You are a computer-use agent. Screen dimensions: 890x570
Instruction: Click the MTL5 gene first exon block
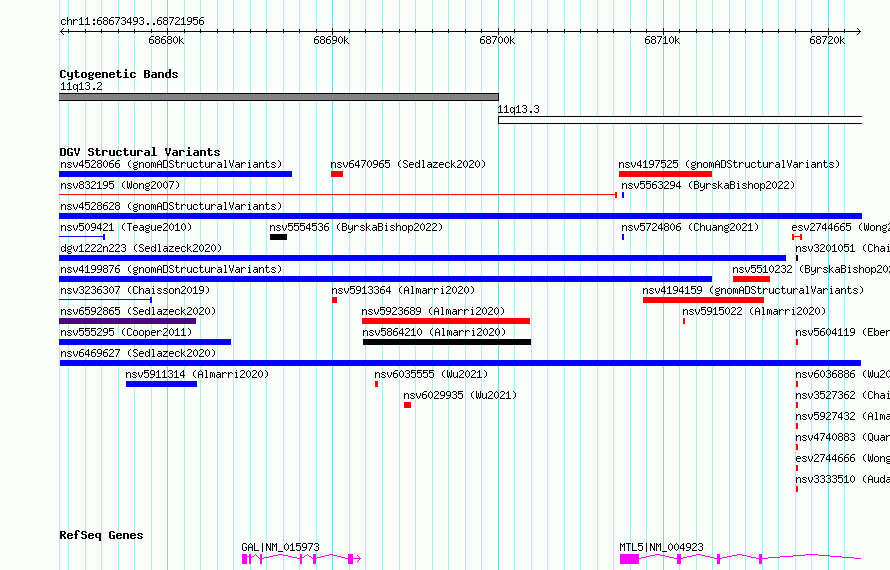point(629,559)
